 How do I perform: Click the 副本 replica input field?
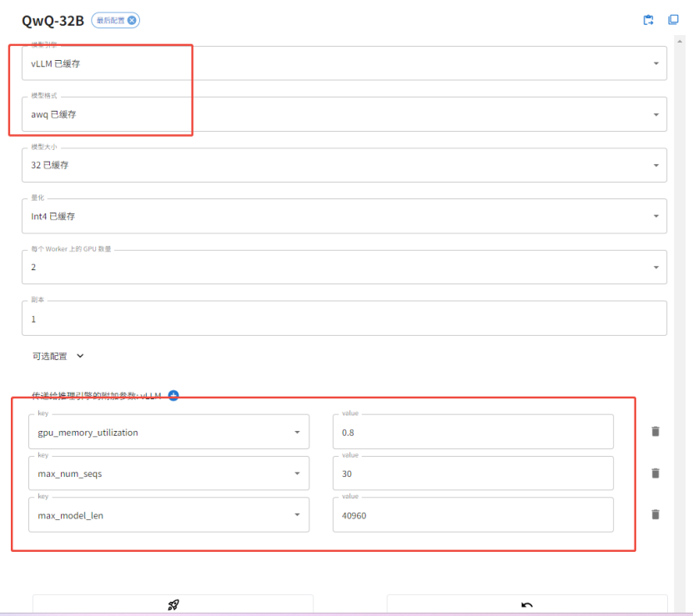coord(344,318)
